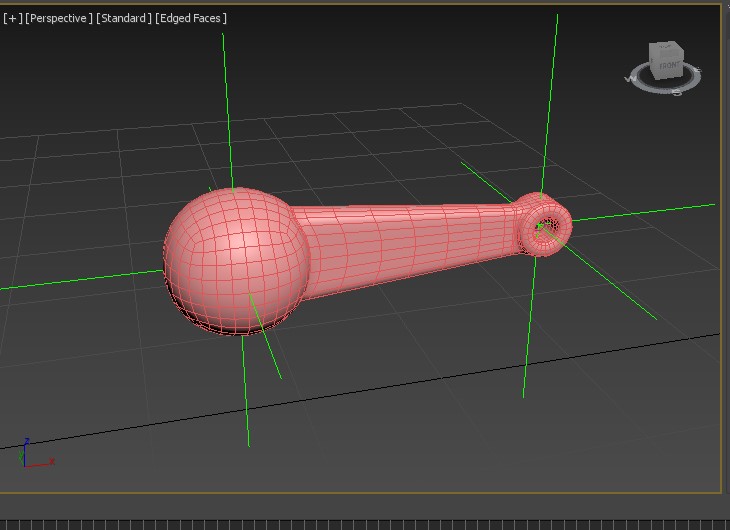Open the Standard shading quality menu

(124, 18)
